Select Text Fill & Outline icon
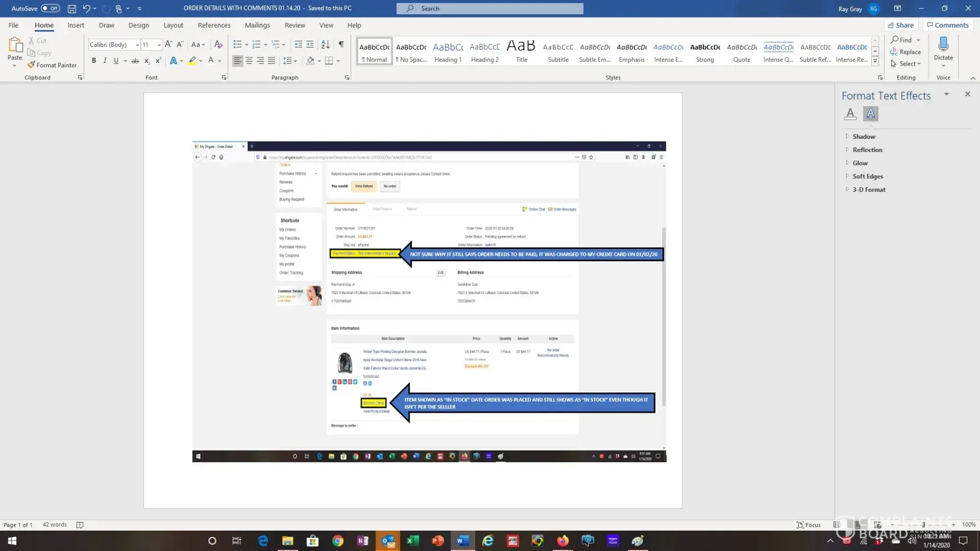 [x=850, y=114]
